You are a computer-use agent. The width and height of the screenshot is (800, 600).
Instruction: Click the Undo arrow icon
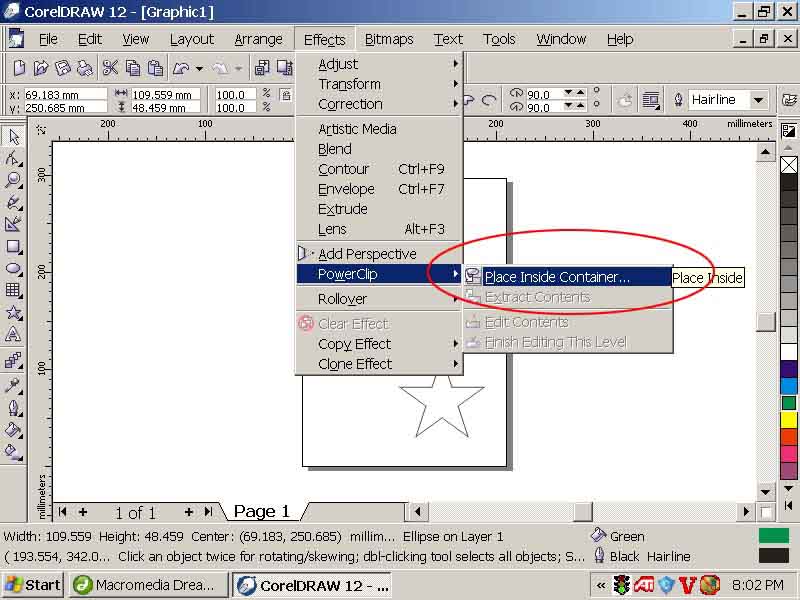click(x=181, y=68)
